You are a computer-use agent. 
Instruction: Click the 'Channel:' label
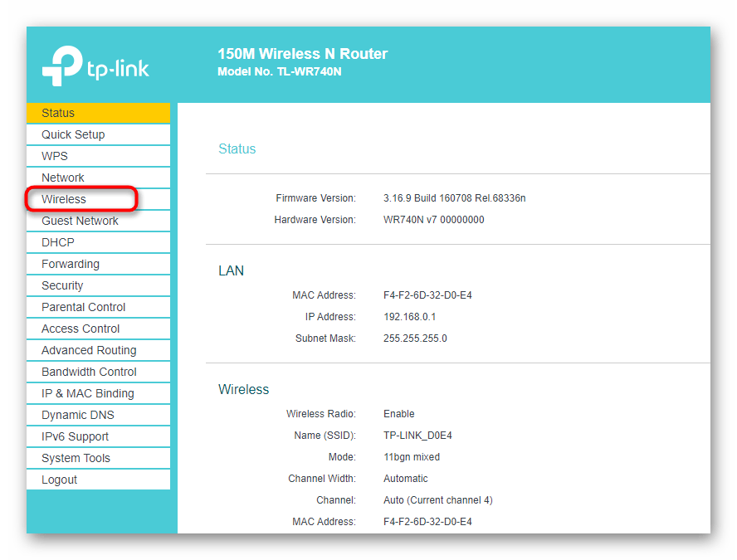coord(336,500)
